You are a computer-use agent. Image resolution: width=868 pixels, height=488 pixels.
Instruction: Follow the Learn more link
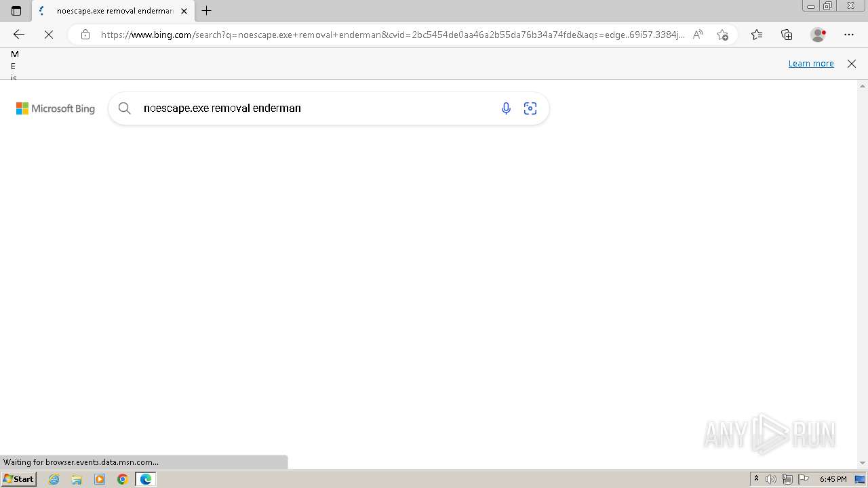point(811,64)
